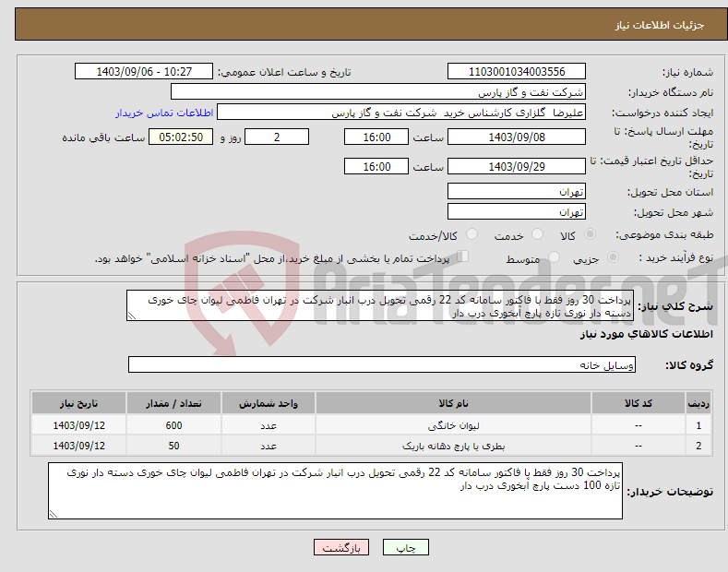The image size is (728, 572).
Task: Click the delivery city تهران field
Action: pos(517,211)
